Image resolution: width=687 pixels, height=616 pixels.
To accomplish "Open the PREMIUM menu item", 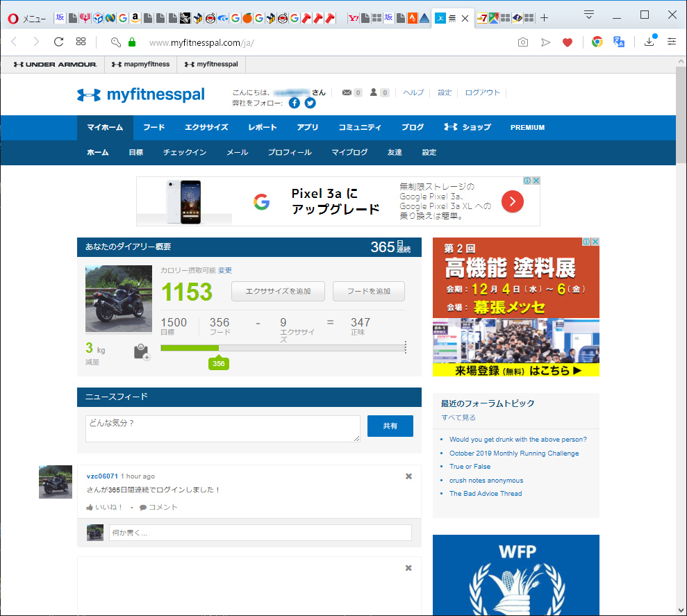I will pyautogui.click(x=527, y=128).
